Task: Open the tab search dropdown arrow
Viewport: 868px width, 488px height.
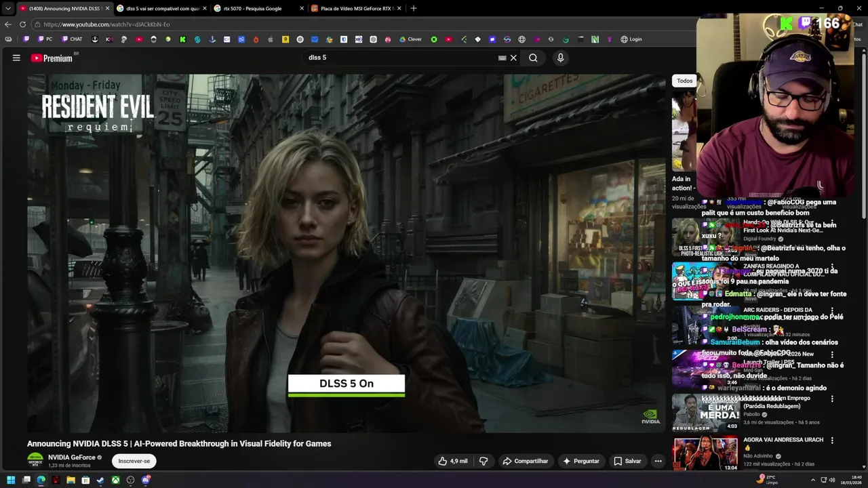Action: click(7, 8)
